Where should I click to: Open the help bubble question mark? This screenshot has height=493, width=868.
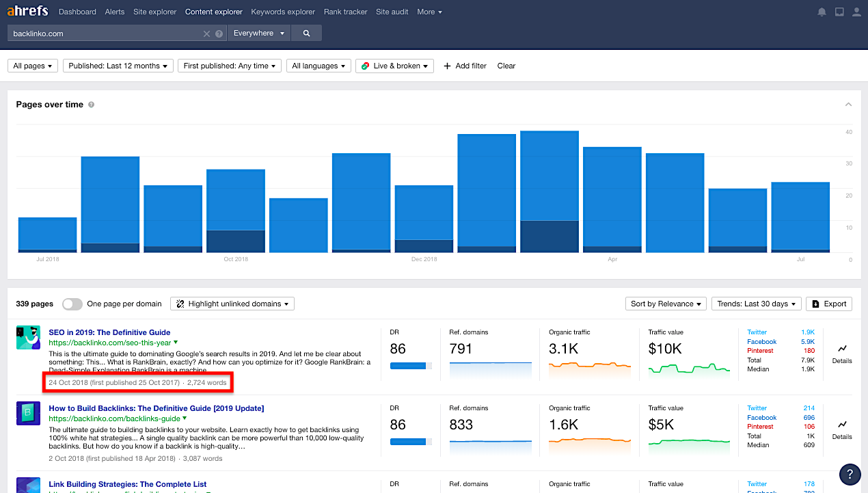click(x=850, y=475)
